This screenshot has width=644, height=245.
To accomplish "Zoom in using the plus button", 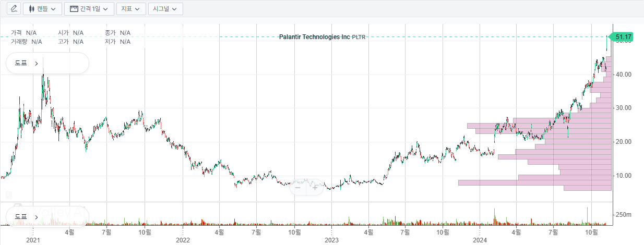I will click(x=315, y=188).
